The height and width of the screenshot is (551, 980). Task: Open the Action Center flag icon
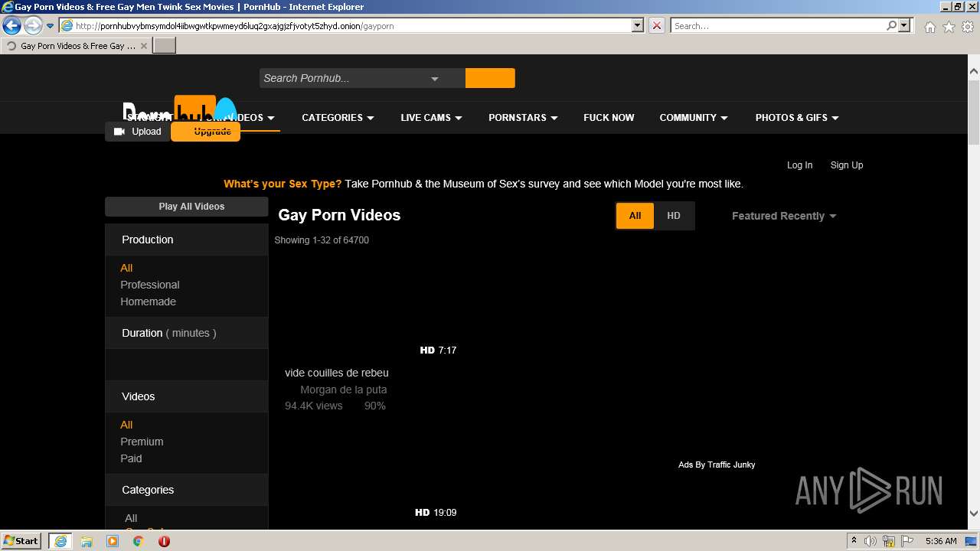pos(907,541)
